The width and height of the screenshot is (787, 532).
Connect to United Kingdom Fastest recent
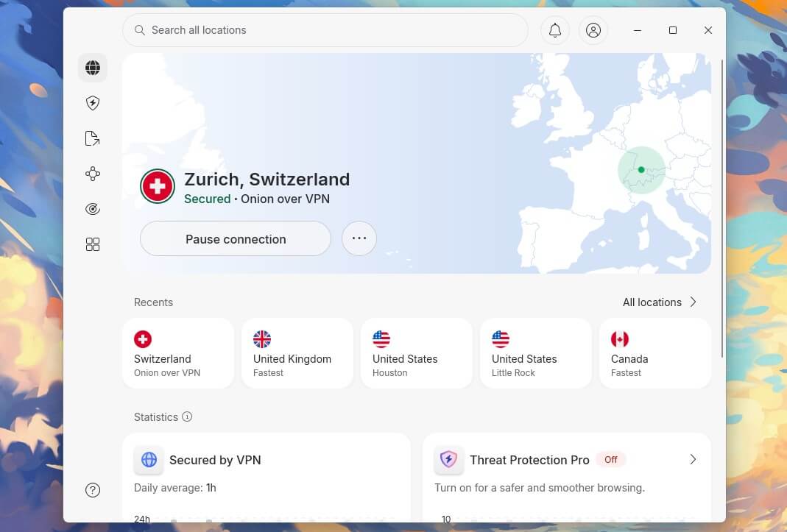tap(297, 353)
